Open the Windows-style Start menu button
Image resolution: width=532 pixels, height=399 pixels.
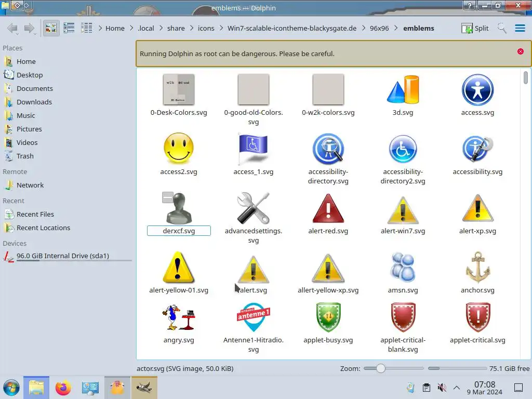11,388
